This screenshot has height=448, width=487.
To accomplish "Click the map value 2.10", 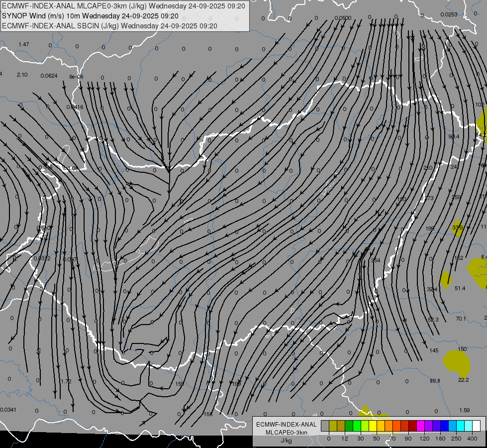I will [22, 75].
